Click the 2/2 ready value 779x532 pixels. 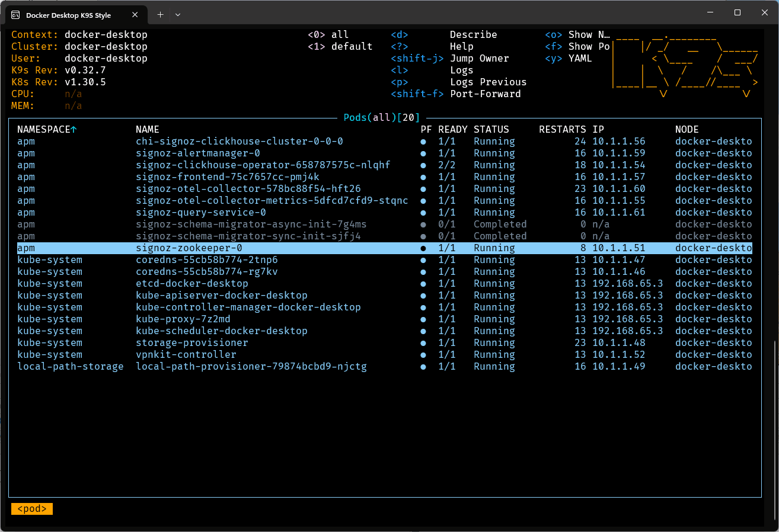point(447,165)
